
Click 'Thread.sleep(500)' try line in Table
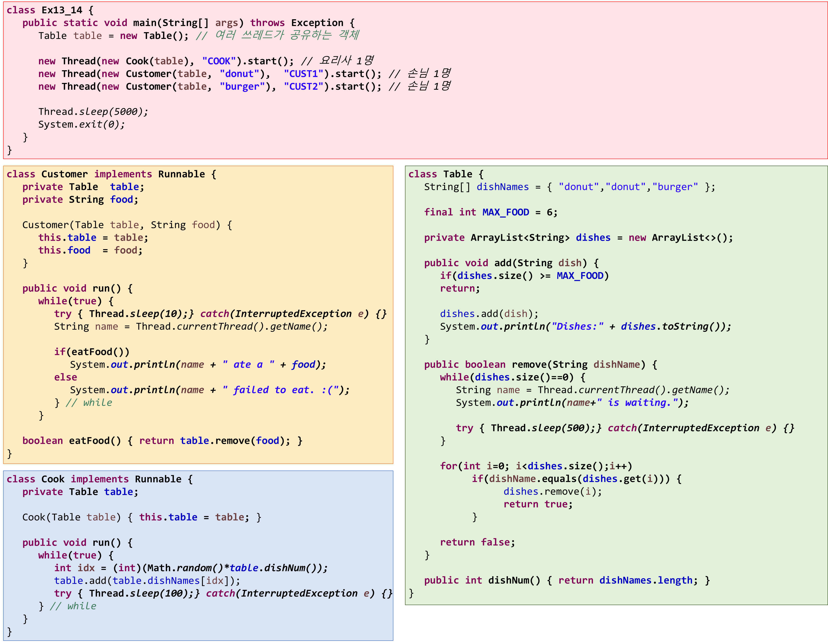[625, 428]
